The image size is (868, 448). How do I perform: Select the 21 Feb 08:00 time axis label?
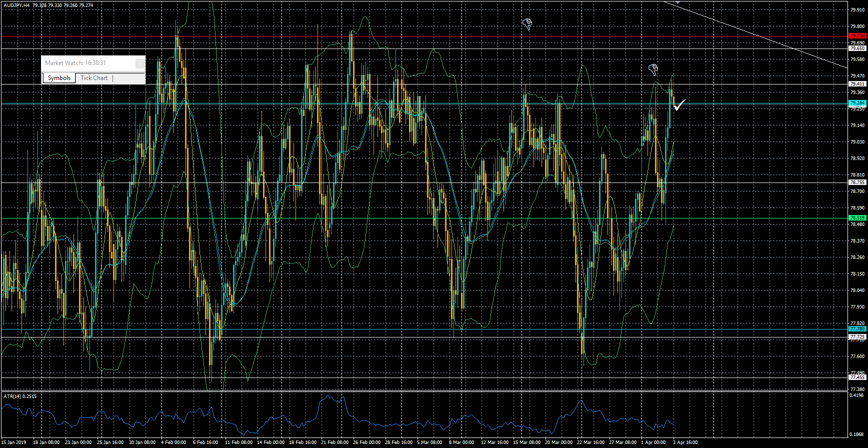(x=334, y=442)
